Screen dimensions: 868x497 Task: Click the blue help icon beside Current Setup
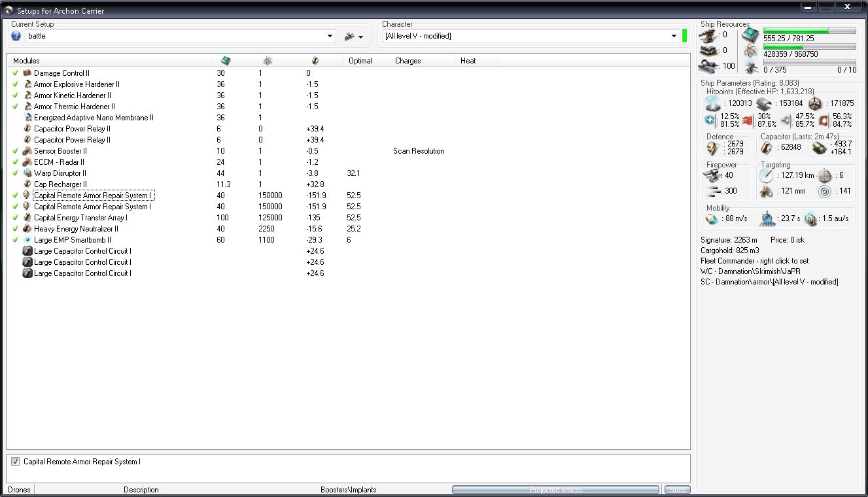(x=16, y=36)
